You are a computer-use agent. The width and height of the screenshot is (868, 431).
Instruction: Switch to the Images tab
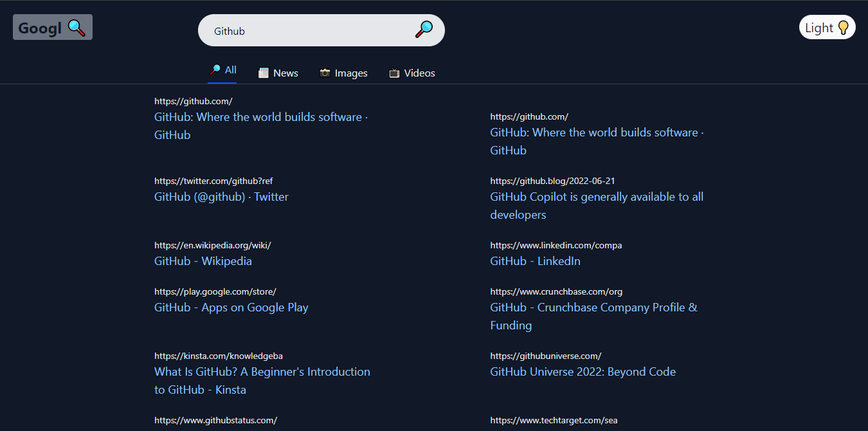click(x=343, y=73)
